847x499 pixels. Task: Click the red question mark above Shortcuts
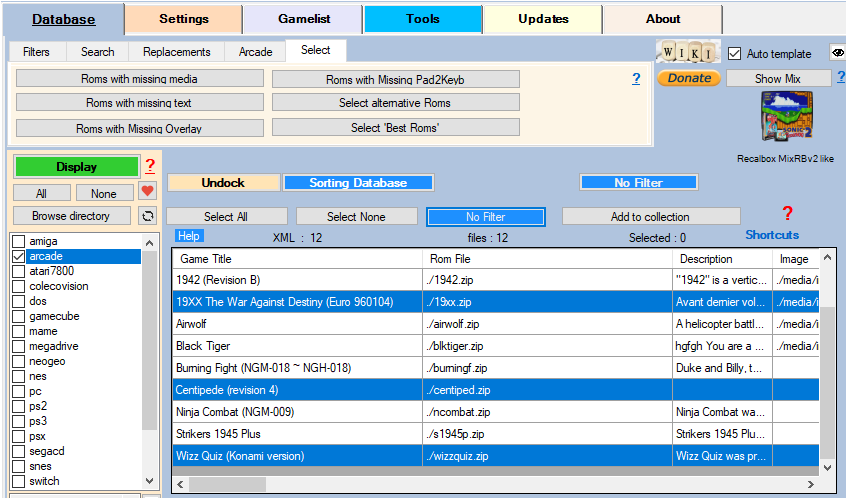click(787, 213)
